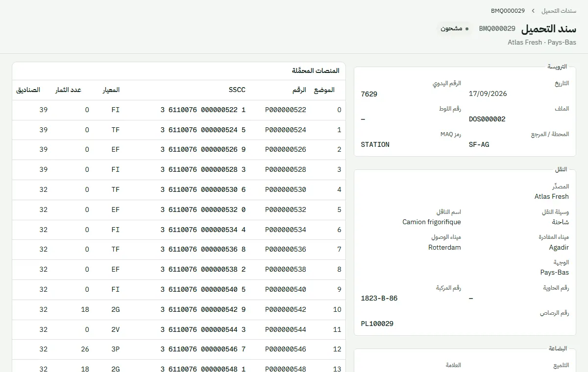Select pallet number P000000542
The height and width of the screenshot is (372, 588).
click(x=286, y=310)
